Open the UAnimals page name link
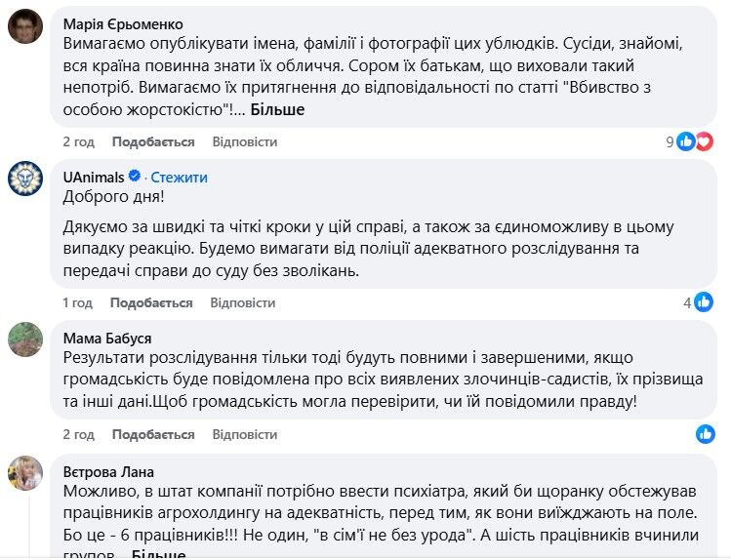This screenshot has width=731, height=560. point(94,177)
